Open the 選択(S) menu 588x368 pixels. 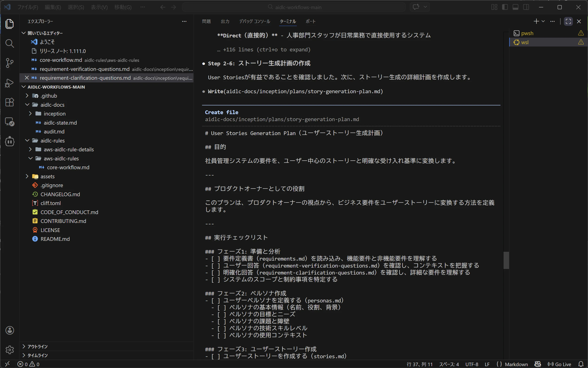76,7
